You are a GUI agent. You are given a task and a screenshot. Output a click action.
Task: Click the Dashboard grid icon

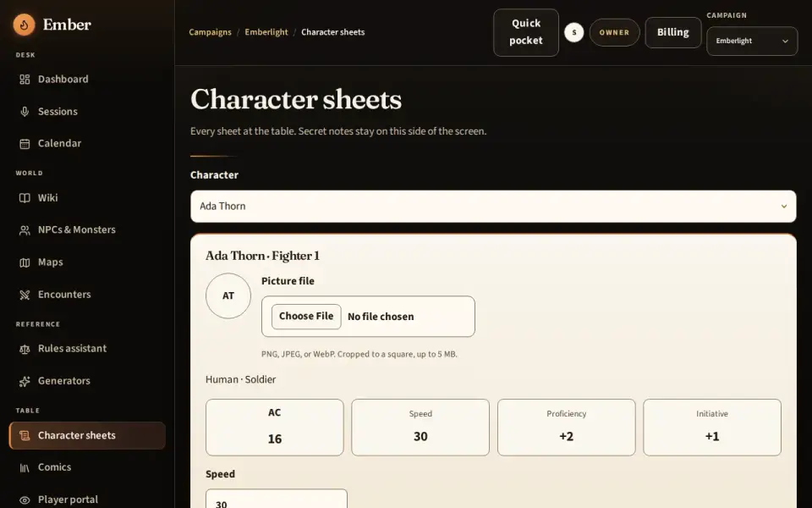click(25, 80)
